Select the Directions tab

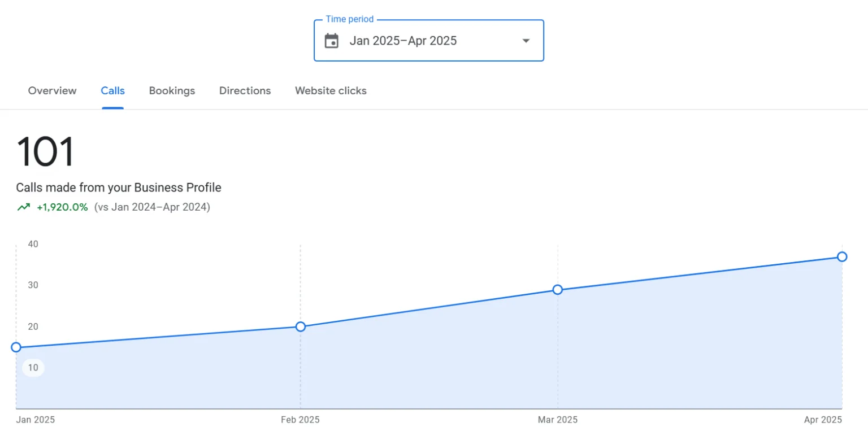(x=245, y=90)
